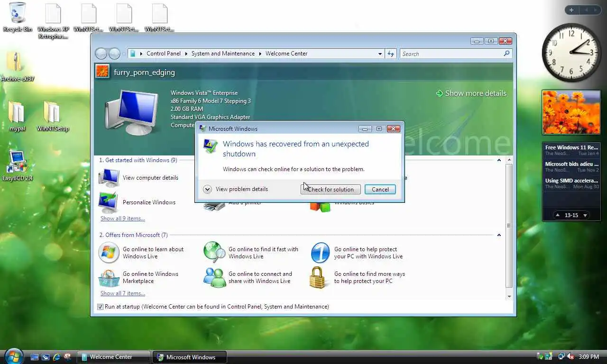Click the Windows Marketplace basket icon
The width and height of the screenshot is (607, 364).
tap(109, 278)
